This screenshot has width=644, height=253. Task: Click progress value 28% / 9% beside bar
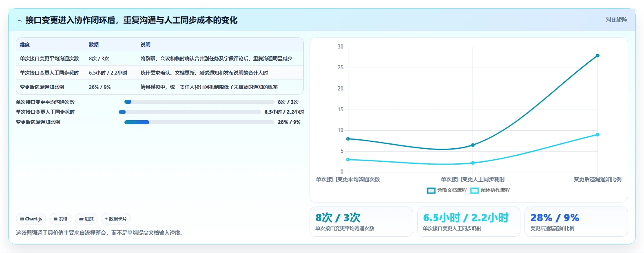[x=289, y=122]
